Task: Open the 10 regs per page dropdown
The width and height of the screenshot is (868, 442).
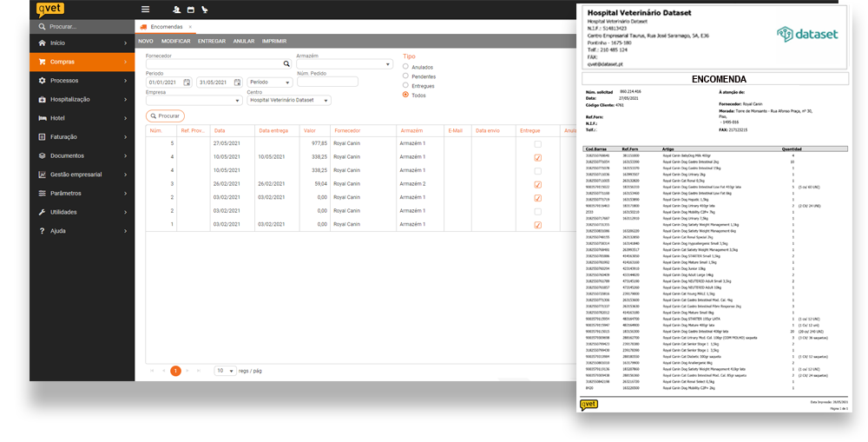Action: [226, 371]
